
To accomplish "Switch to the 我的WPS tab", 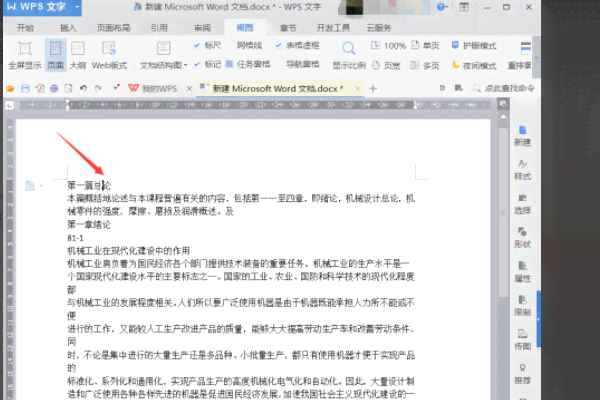I will pos(153,89).
